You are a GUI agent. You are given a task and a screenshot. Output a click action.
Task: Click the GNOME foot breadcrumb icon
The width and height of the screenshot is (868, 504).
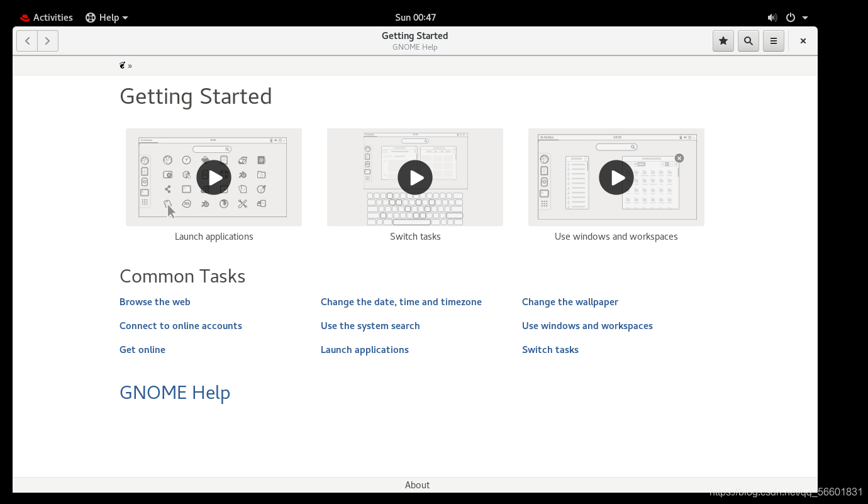tap(123, 65)
